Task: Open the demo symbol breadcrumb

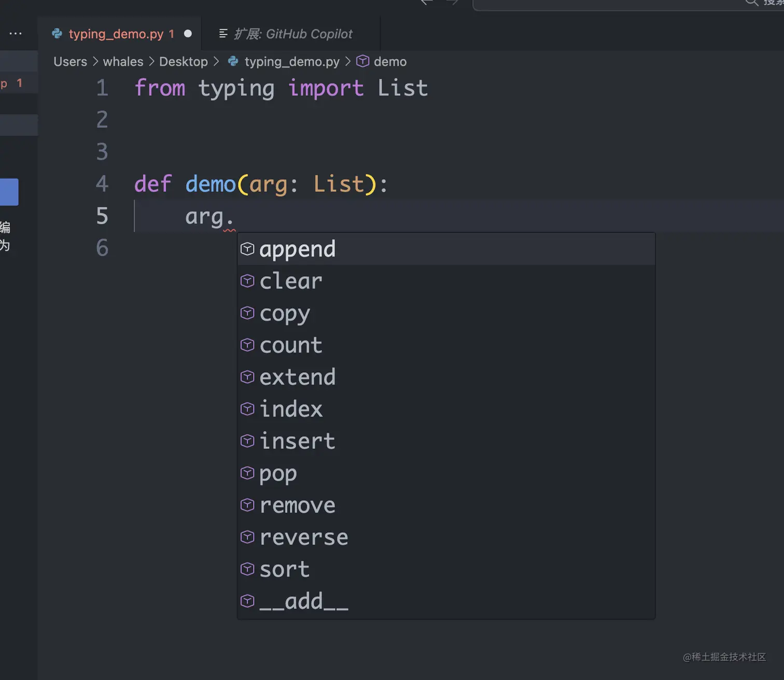Action: pyautogui.click(x=390, y=62)
